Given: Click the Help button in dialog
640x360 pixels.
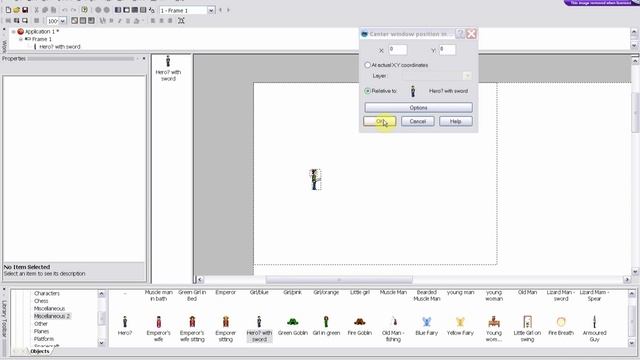Looking at the screenshot, I should (456, 121).
